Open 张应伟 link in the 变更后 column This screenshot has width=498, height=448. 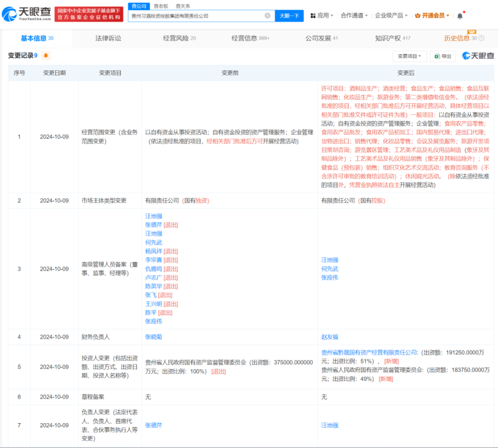tap(330, 278)
